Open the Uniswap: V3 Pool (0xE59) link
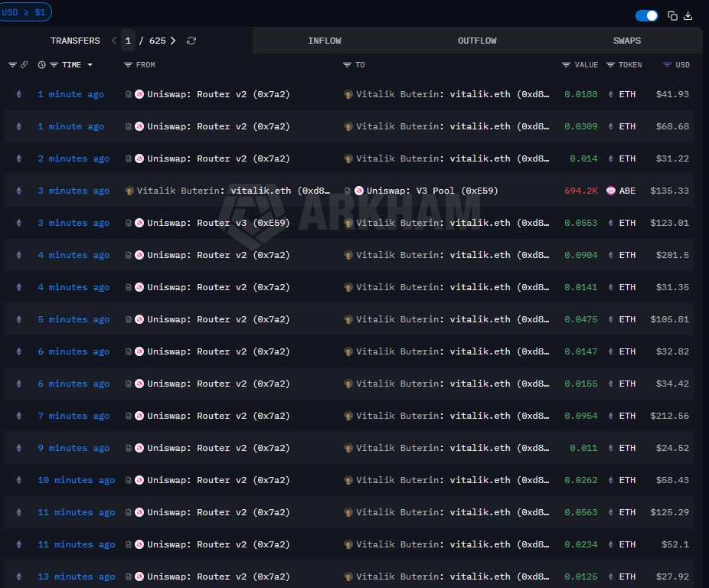The width and height of the screenshot is (709, 588). [432, 191]
